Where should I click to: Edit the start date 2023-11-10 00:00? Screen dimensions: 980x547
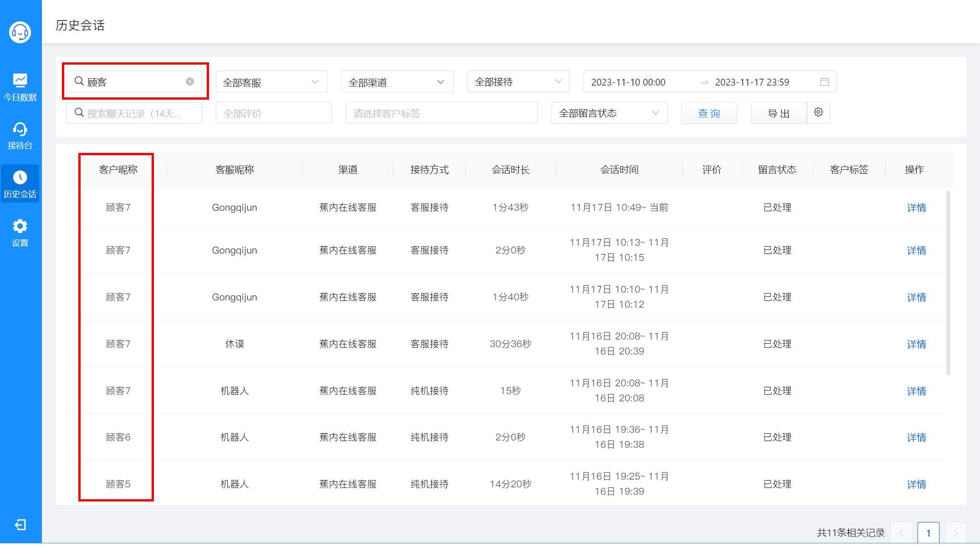[628, 82]
